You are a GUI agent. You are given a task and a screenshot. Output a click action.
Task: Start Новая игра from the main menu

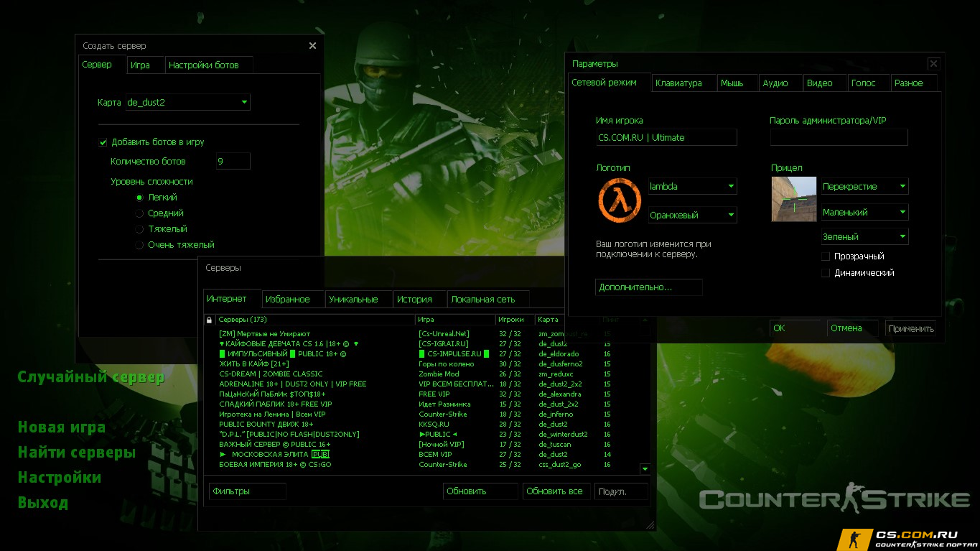pos(62,427)
